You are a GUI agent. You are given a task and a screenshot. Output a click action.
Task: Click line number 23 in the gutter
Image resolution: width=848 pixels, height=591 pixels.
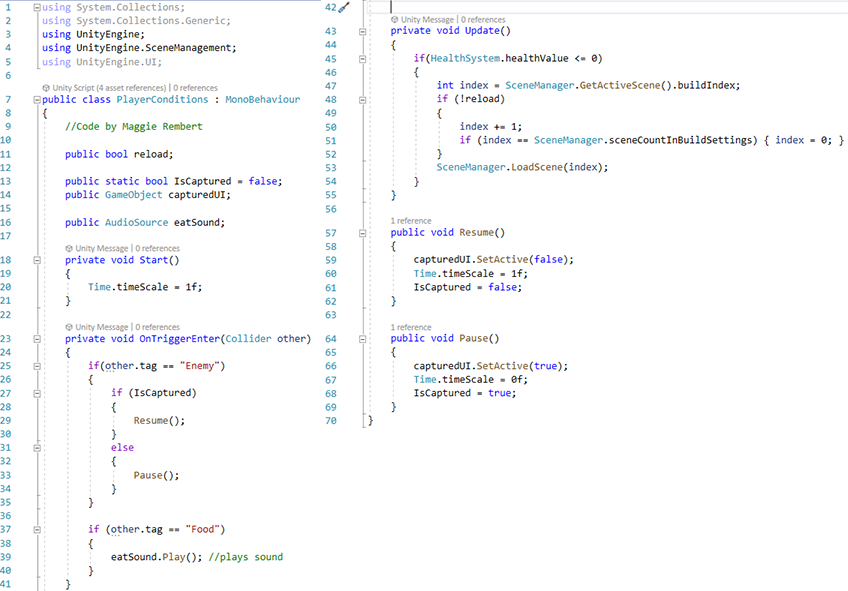pos(5,339)
